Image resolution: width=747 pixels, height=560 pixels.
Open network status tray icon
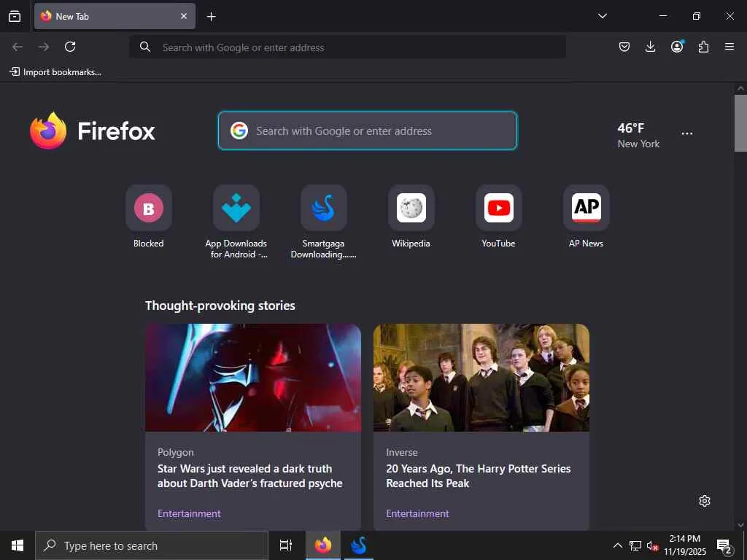click(635, 545)
